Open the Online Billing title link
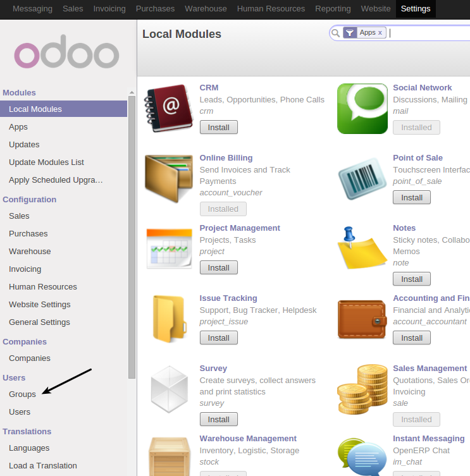The image size is (470, 476). 226,158
